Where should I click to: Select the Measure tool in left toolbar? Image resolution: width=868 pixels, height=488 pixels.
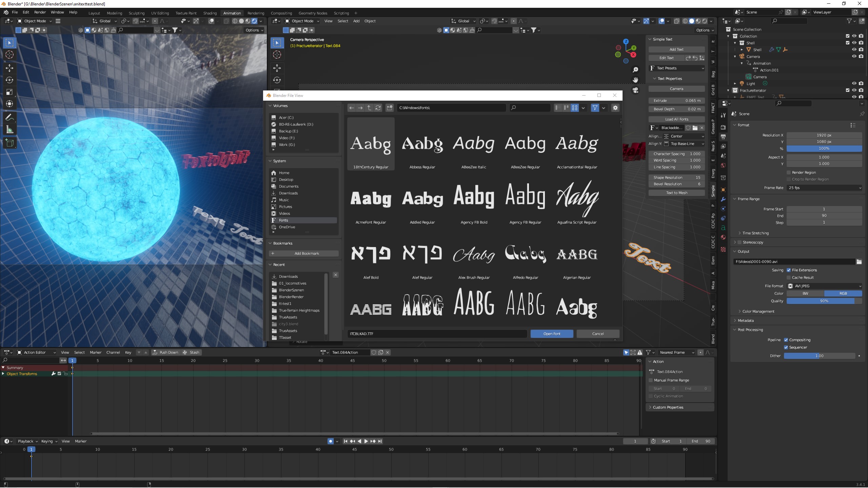[9, 129]
